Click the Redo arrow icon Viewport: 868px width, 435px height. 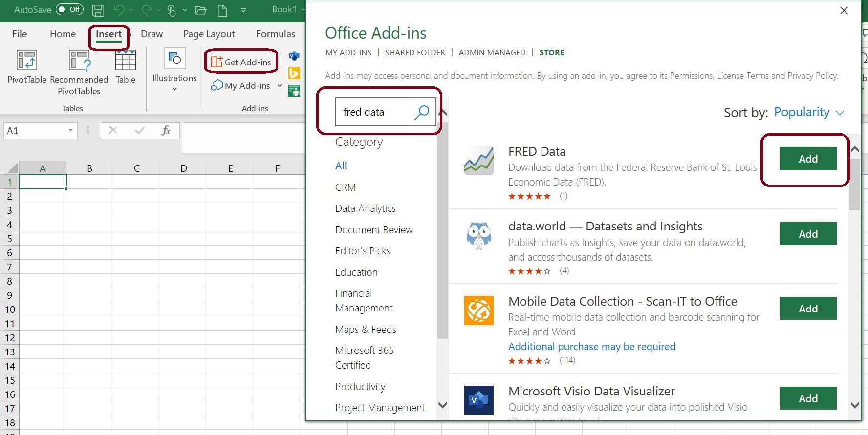point(147,10)
